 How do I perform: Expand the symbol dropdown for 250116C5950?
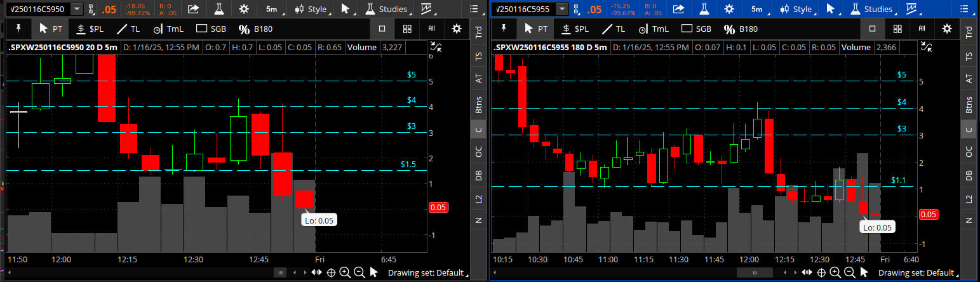pos(77,9)
